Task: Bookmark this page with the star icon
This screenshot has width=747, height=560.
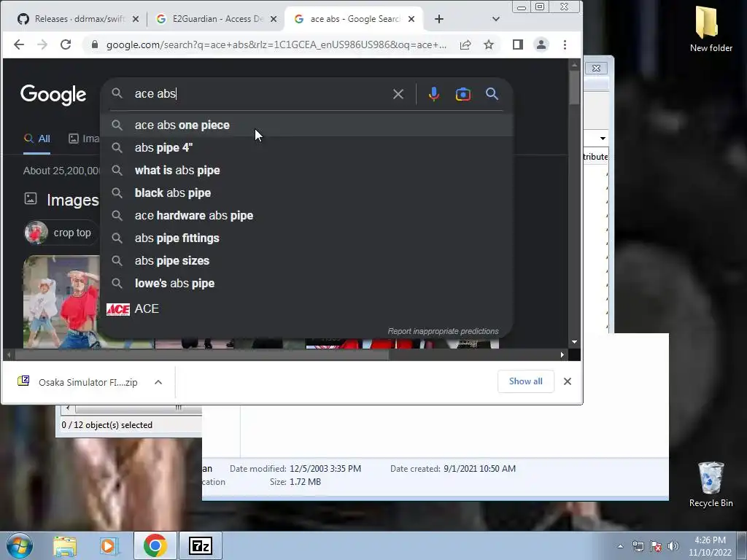Action: [488, 44]
